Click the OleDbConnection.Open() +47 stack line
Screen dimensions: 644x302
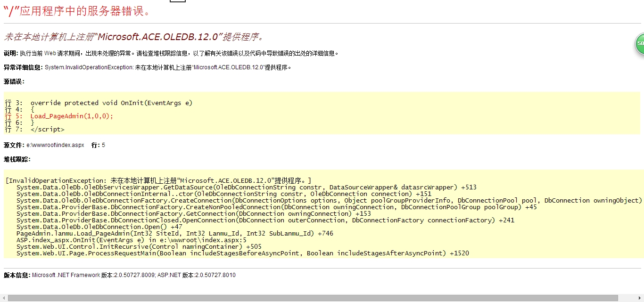point(99,227)
